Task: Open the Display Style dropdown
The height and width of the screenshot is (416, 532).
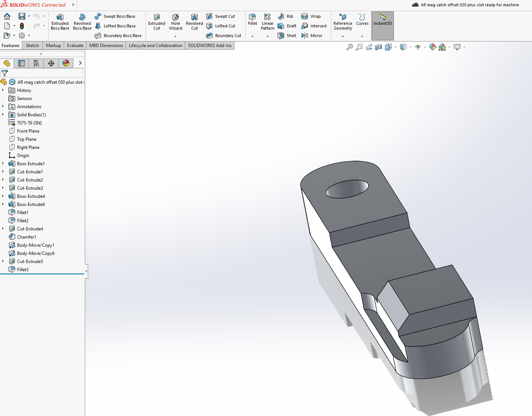Action: pos(410,47)
